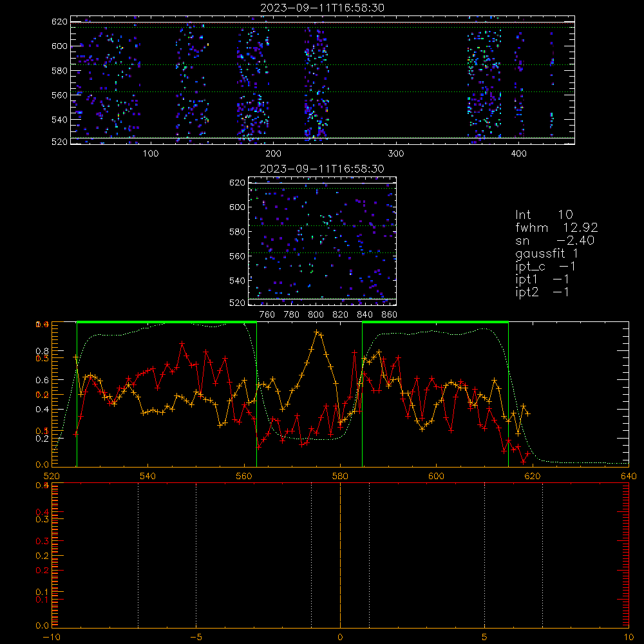The image size is (644, 644).
Task: Click x-axis label 540 on profile plot
Action: (x=147, y=476)
